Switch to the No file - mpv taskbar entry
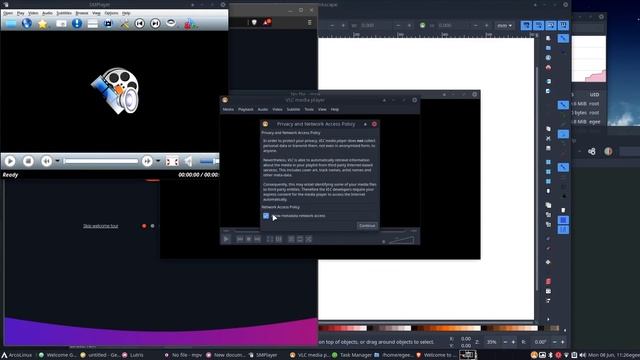Screen dimensions: 640x360 click(x=183, y=355)
